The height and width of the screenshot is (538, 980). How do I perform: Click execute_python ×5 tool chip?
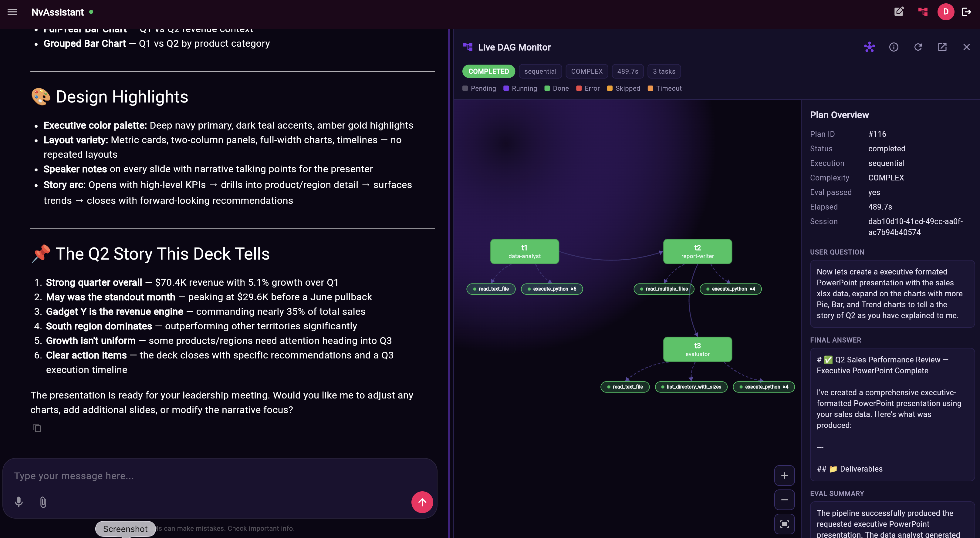click(552, 289)
